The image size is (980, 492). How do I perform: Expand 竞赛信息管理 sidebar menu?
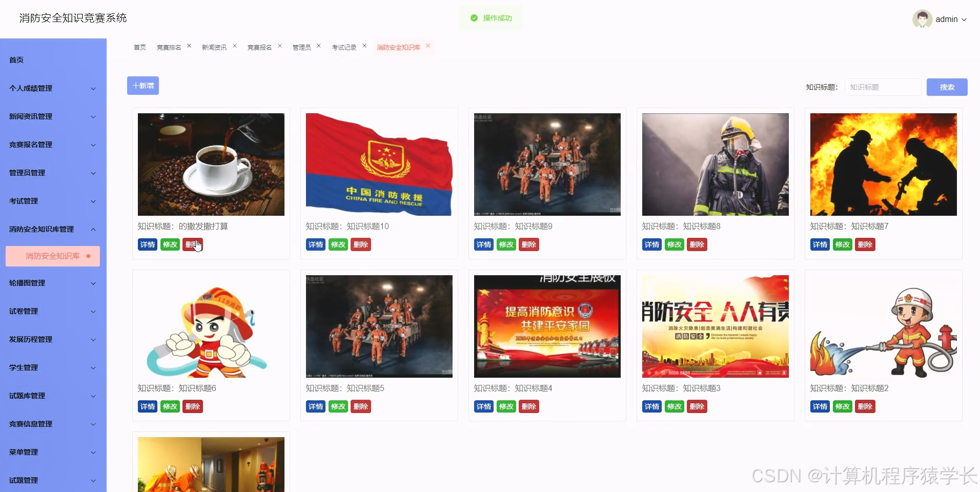[53, 424]
